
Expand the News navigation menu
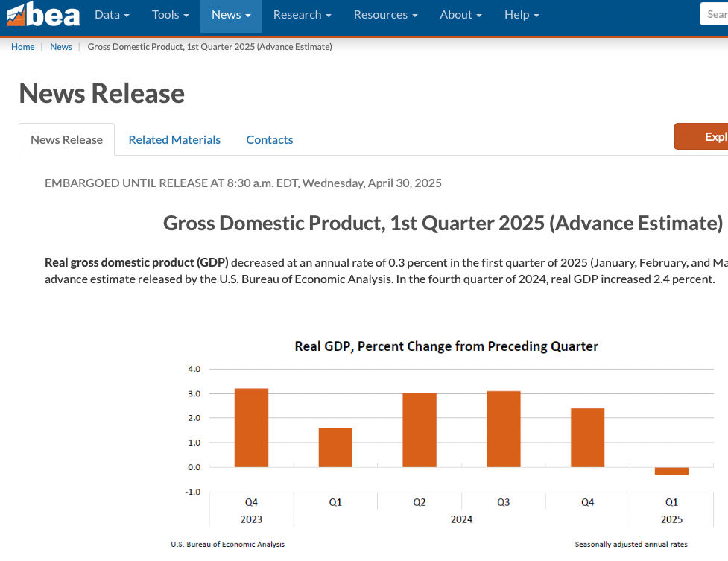pyautogui.click(x=231, y=15)
